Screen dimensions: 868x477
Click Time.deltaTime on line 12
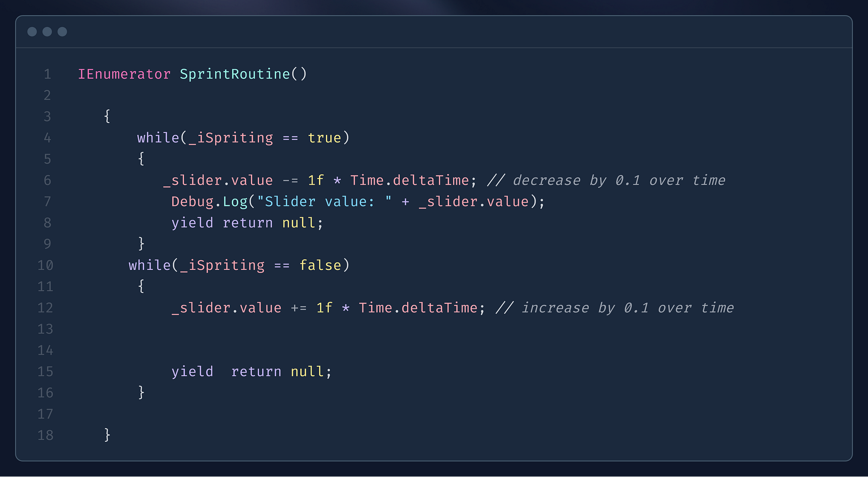click(418, 308)
